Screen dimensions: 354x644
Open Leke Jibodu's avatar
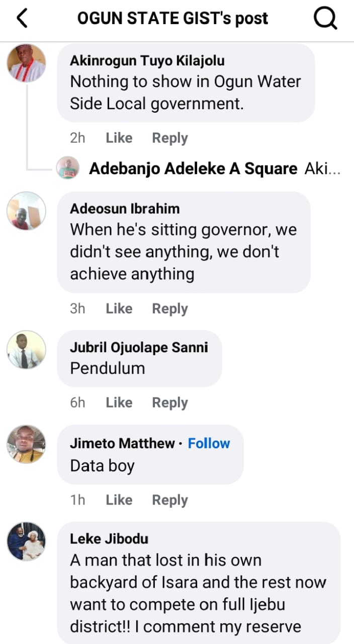tap(26, 541)
